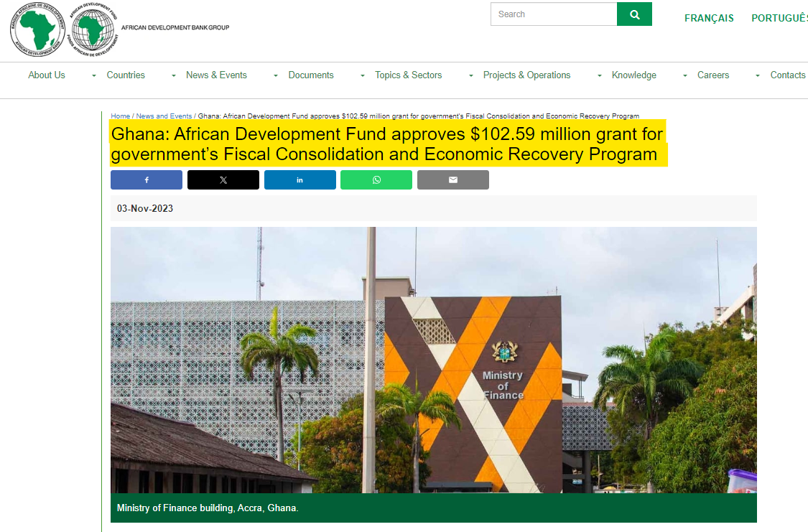Switch the site language to Français

point(709,18)
